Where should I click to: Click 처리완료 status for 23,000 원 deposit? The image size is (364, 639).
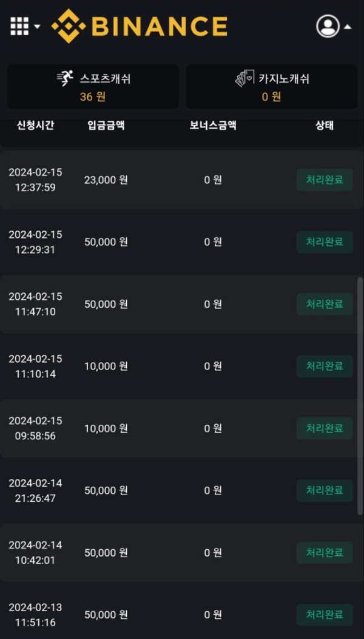coord(325,180)
